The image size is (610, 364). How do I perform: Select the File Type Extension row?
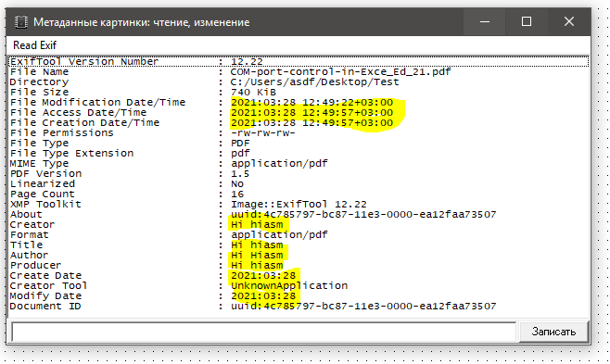(299, 153)
